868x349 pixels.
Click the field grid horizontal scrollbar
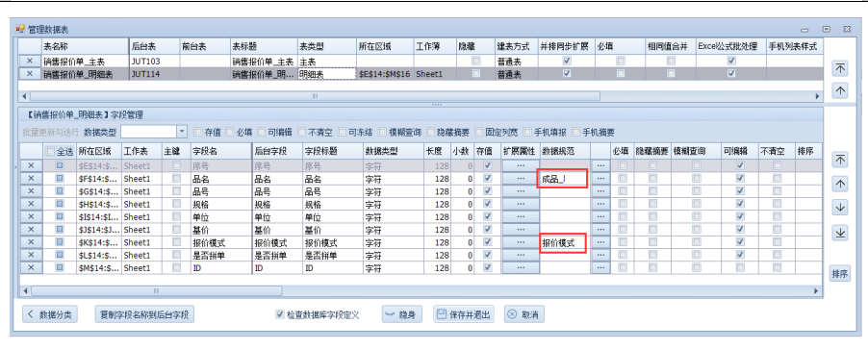point(157,290)
